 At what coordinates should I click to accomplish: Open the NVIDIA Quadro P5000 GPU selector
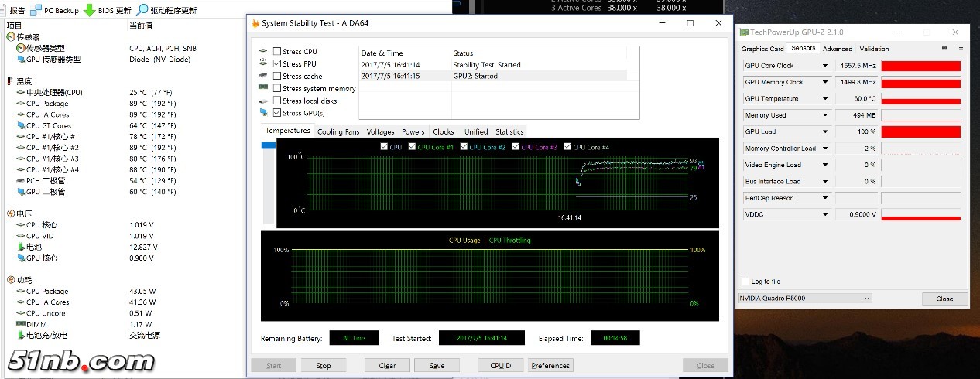pyautogui.click(x=805, y=299)
